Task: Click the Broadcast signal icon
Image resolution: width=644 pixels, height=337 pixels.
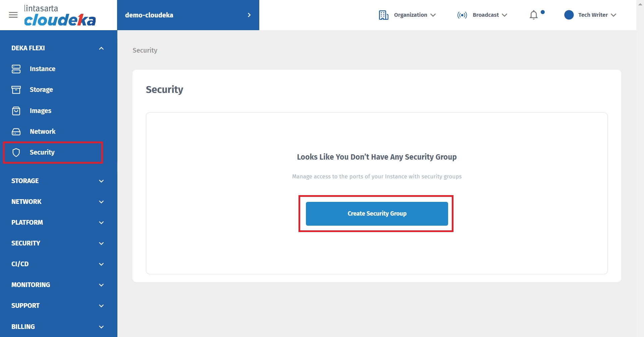Action: (x=462, y=15)
